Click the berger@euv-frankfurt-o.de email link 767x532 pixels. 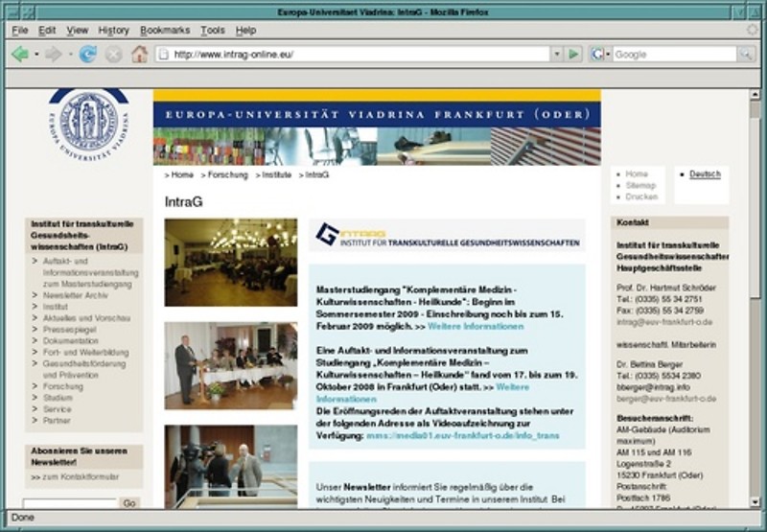666,399
